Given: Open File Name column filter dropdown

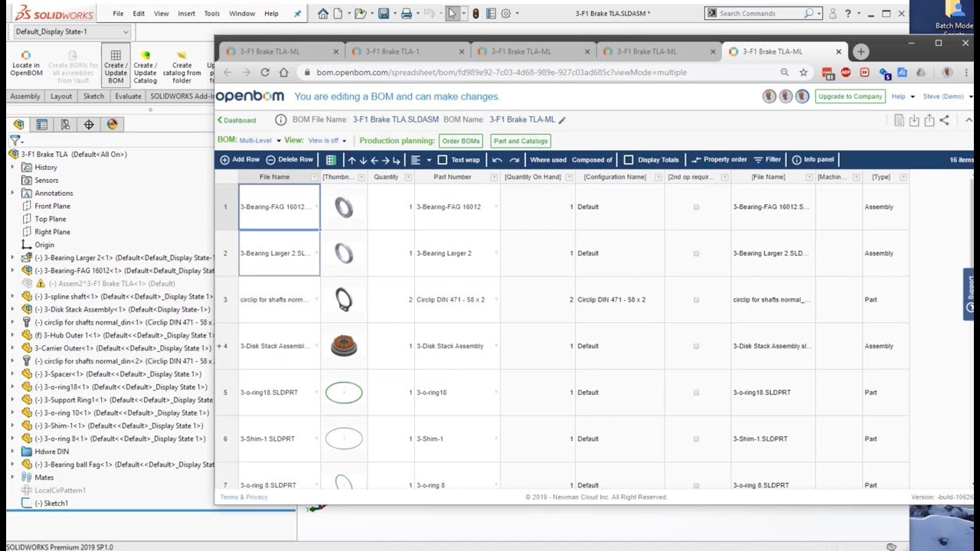Looking at the screenshot, I should (315, 178).
